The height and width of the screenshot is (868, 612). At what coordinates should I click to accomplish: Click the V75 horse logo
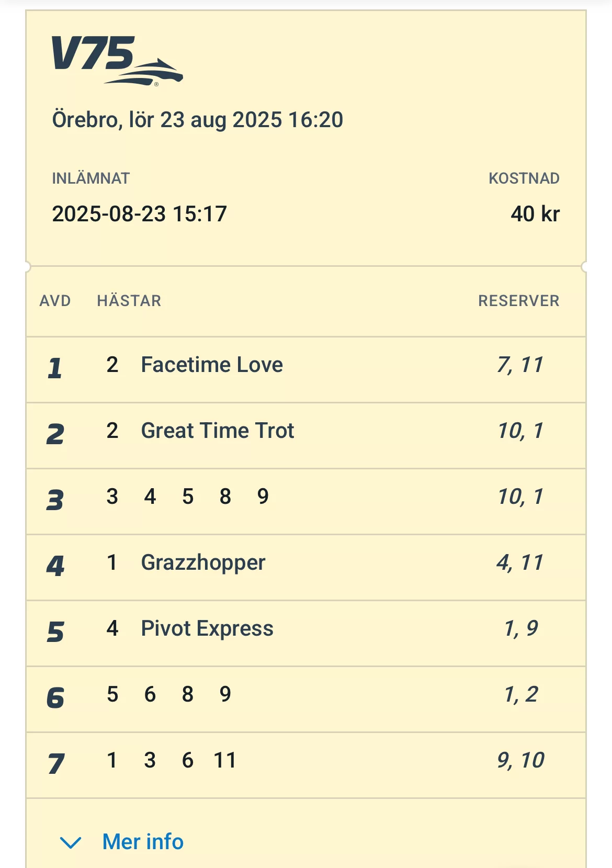(x=116, y=60)
